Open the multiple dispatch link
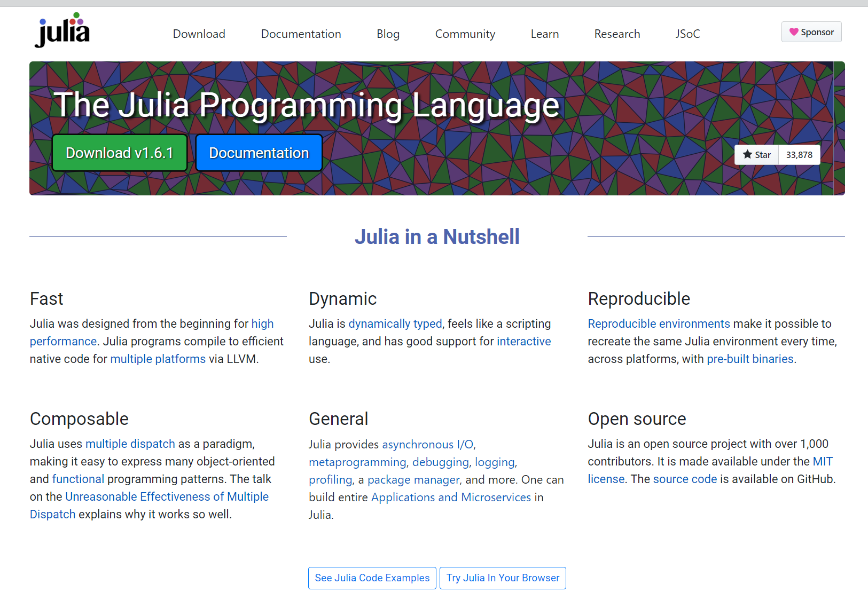 point(130,444)
